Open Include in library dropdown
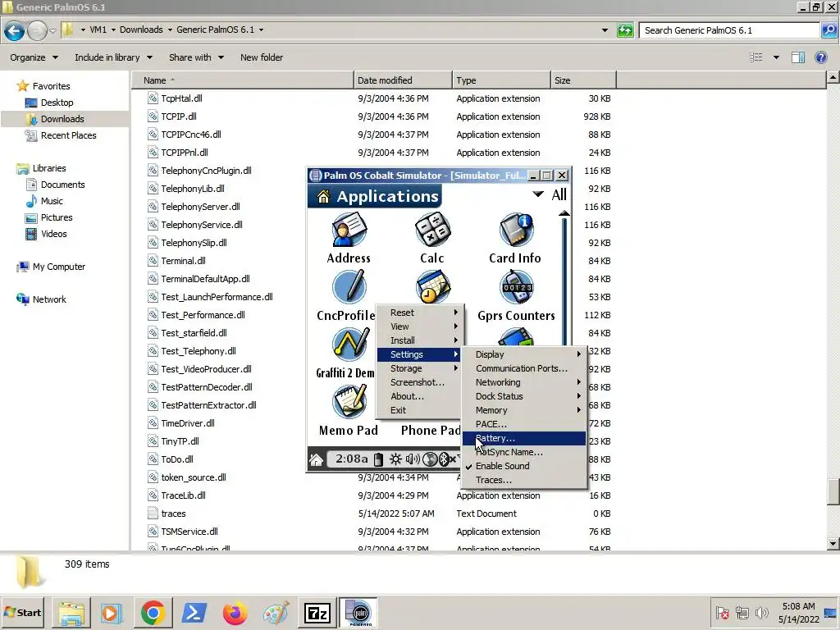Image resolution: width=840 pixels, height=630 pixels. [x=113, y=57]
